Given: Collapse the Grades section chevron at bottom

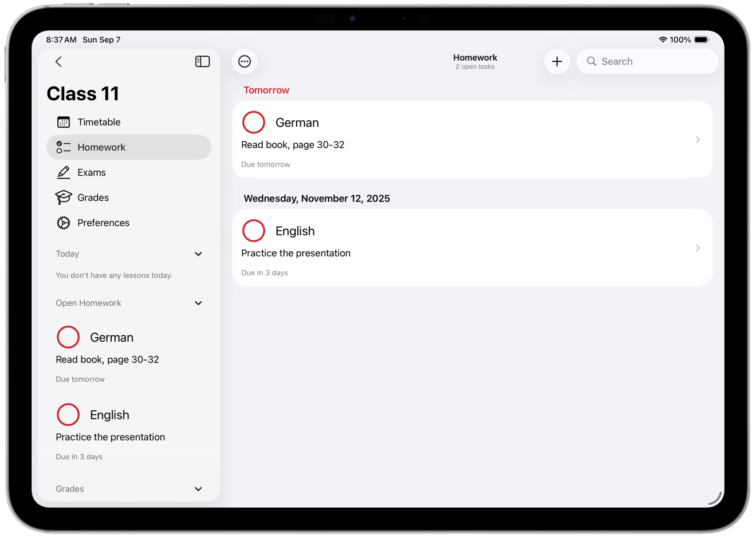Looking at the screenshot, I should point(198,489).
